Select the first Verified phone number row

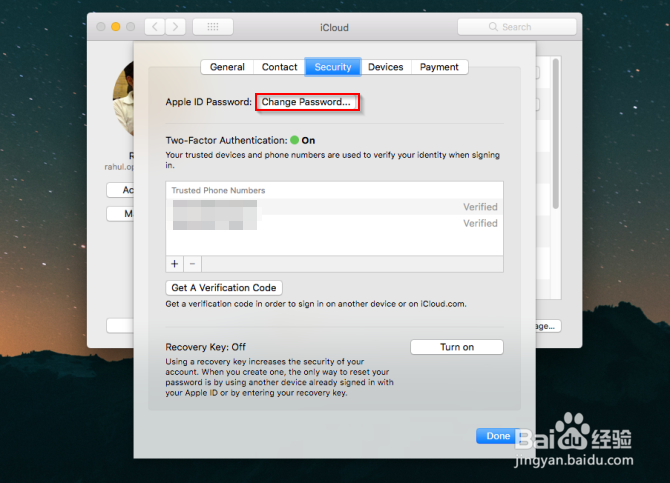(335, 207)
